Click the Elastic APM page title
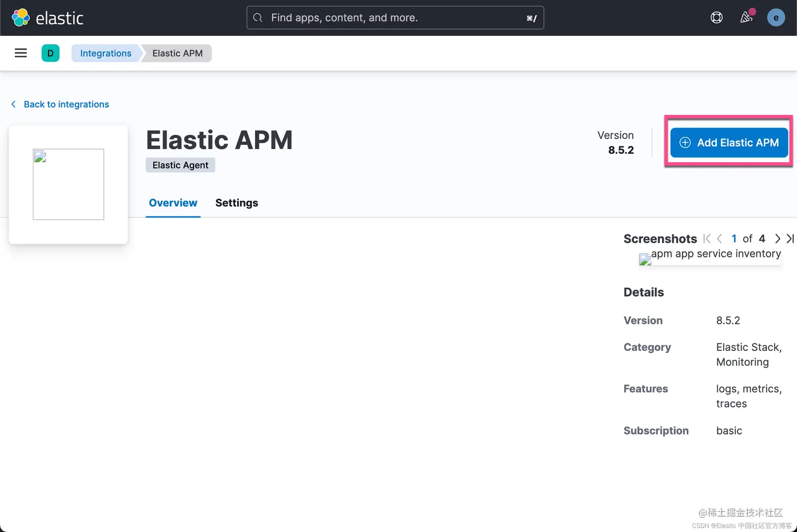Viewport: 797px width, 532px height. [x=219, y=140]
